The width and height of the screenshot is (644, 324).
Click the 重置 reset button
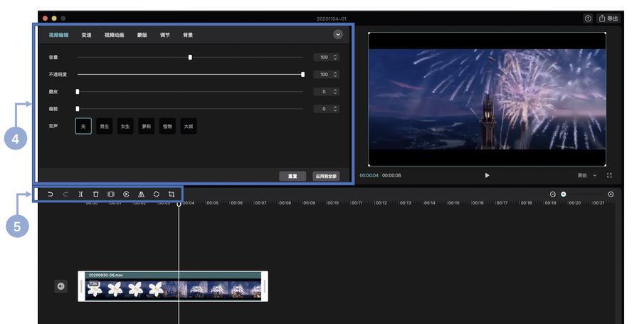point(292,176)
